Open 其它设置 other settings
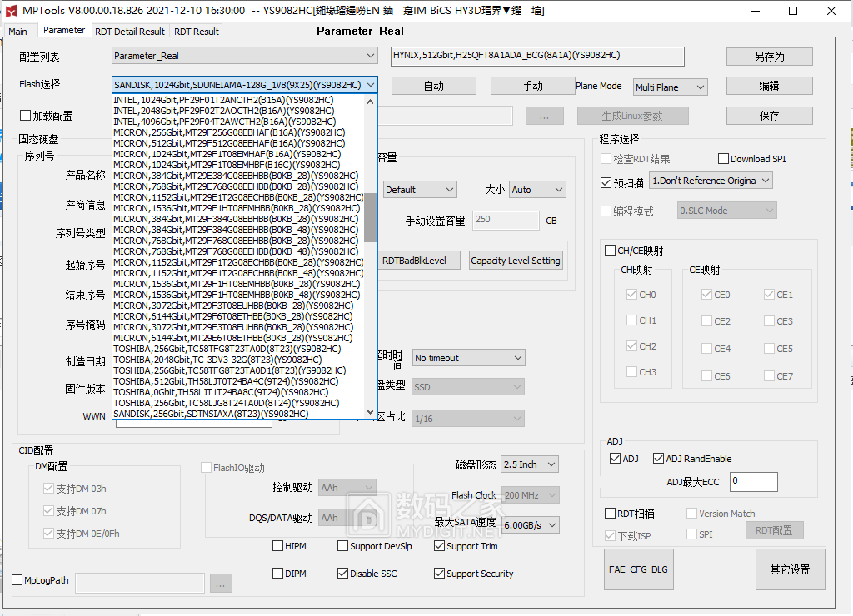Viewport: 853px width, 616px height. (x=789, y=569)
